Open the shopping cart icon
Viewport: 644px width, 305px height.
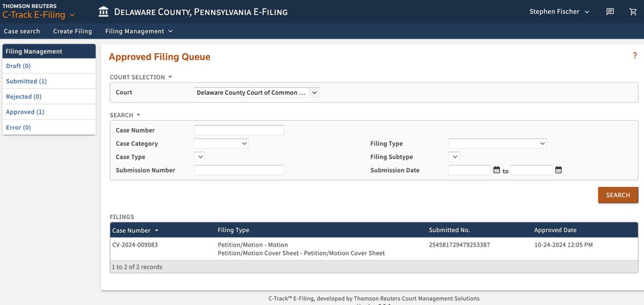(x=633, y=12)
